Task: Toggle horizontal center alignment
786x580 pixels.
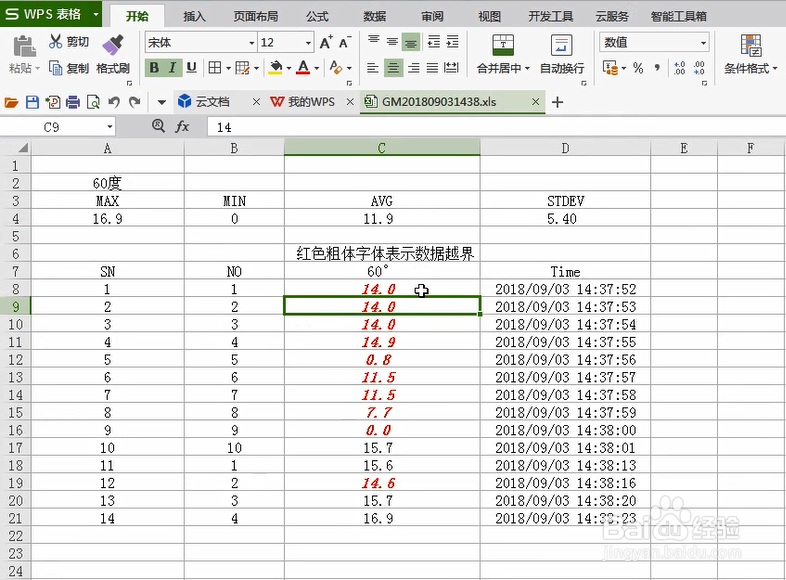Action: pyautogui.click(x=393, y=68)
